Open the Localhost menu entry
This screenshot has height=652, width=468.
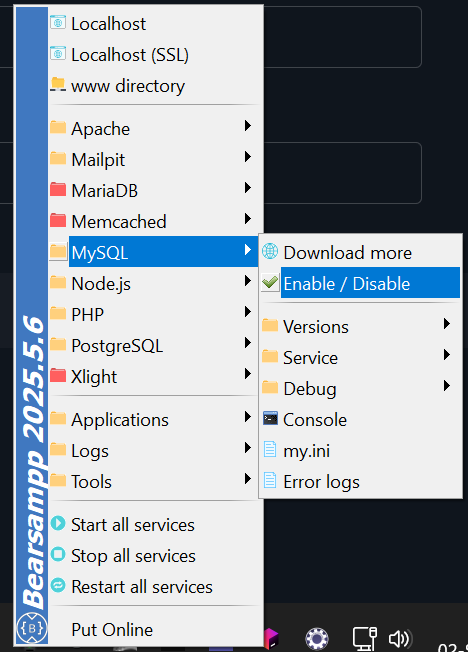(156, 24)
